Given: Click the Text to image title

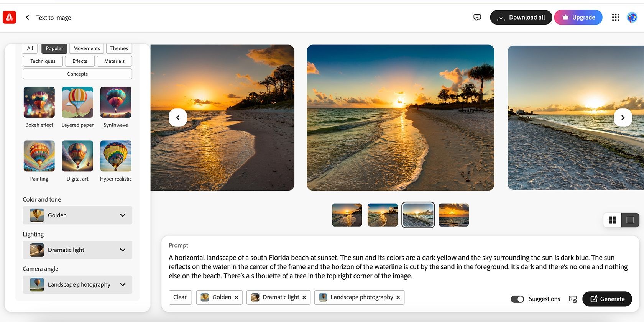Looking at the screenshot, I should [x=54, y=18].
